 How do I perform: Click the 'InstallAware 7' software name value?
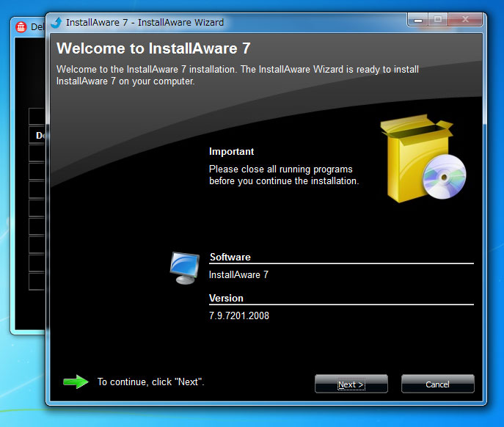(x=238, y=274)
